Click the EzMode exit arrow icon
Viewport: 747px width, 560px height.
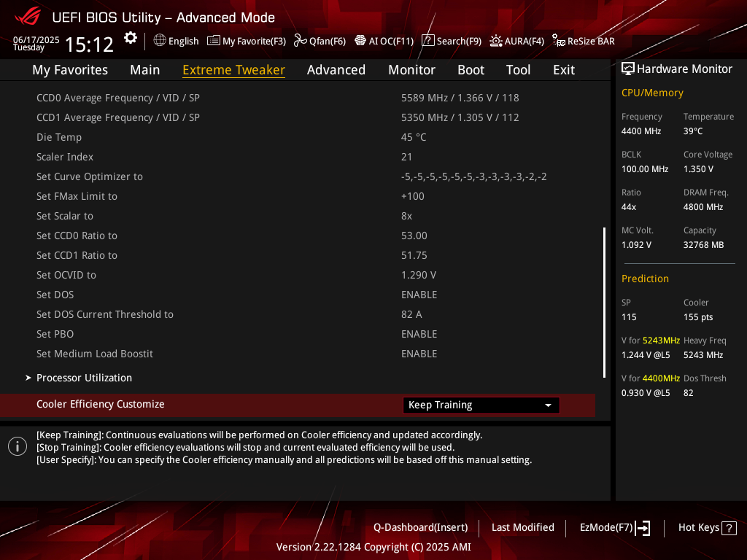pyautogui.click(x=643, y=528)
